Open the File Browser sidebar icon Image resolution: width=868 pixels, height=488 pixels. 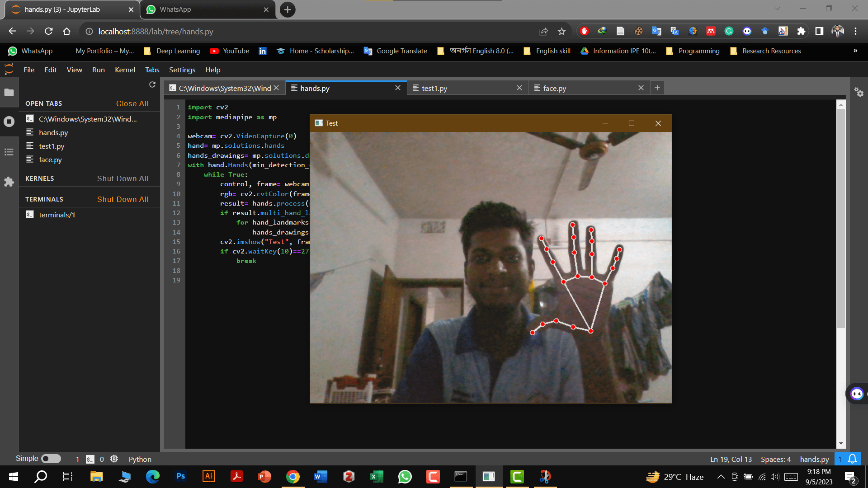(x=9, y=93)
